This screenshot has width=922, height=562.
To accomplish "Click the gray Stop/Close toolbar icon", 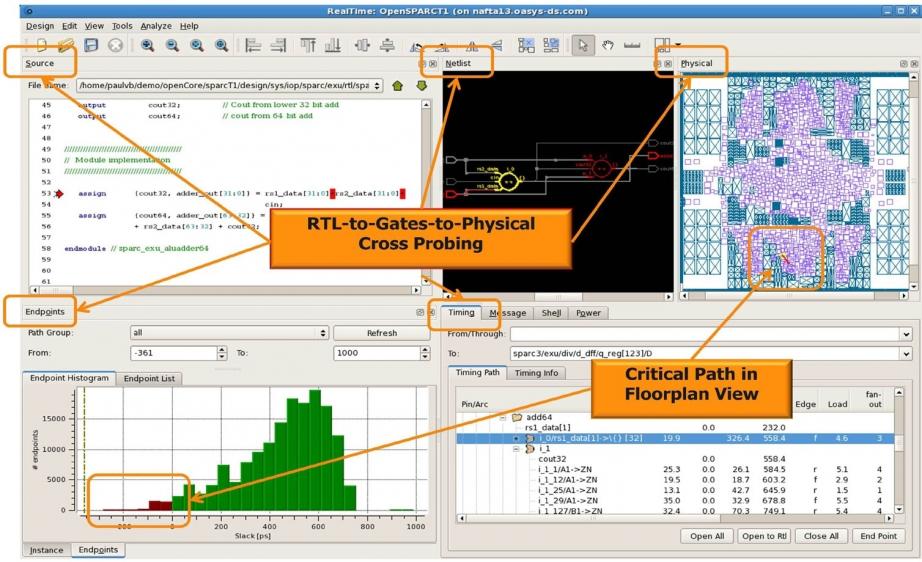I will coord(115,45).
